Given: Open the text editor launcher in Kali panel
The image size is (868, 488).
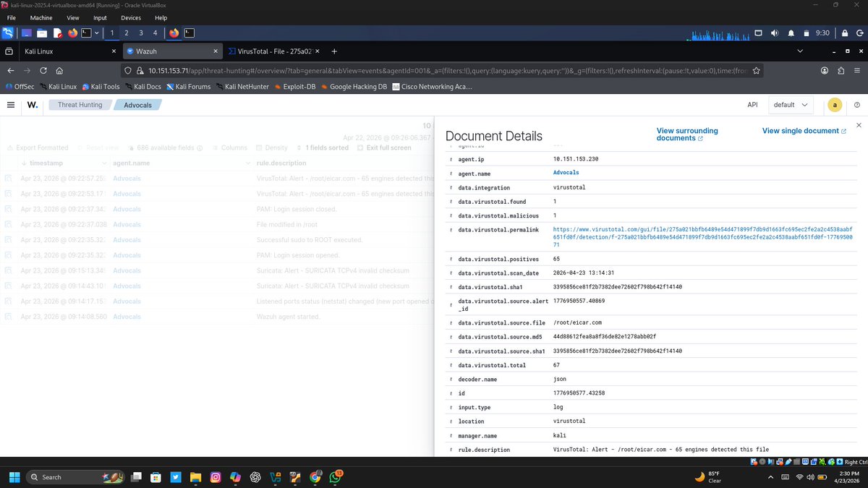Looking at the screenshot, I should point(57,33).
